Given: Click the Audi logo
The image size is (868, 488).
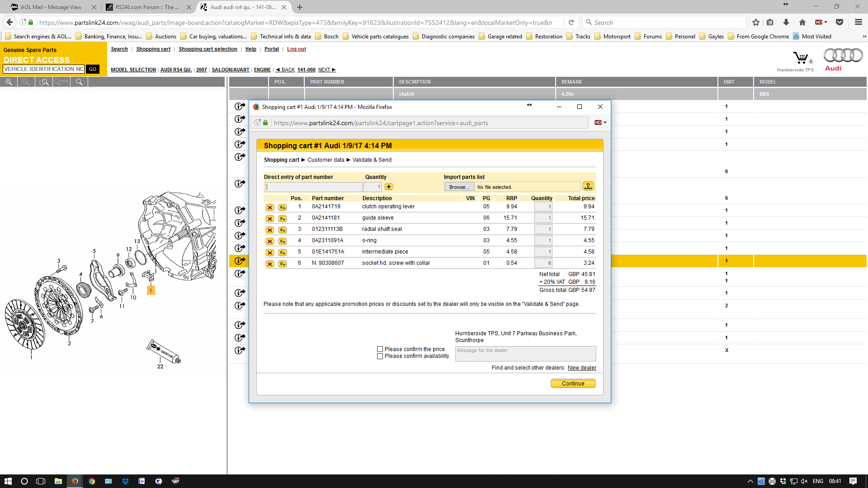Looking at the screenshot, I should (x=843, y=59).
